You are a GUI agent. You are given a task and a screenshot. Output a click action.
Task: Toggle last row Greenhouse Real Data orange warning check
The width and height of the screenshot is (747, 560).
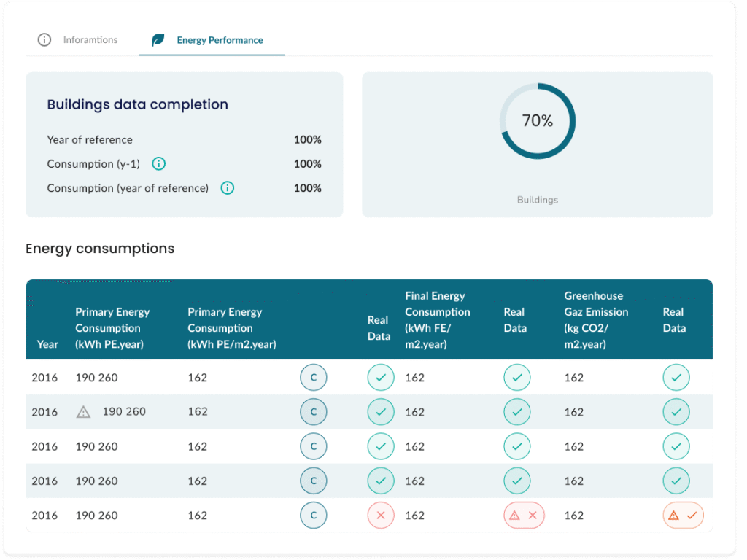pos(683,516)
